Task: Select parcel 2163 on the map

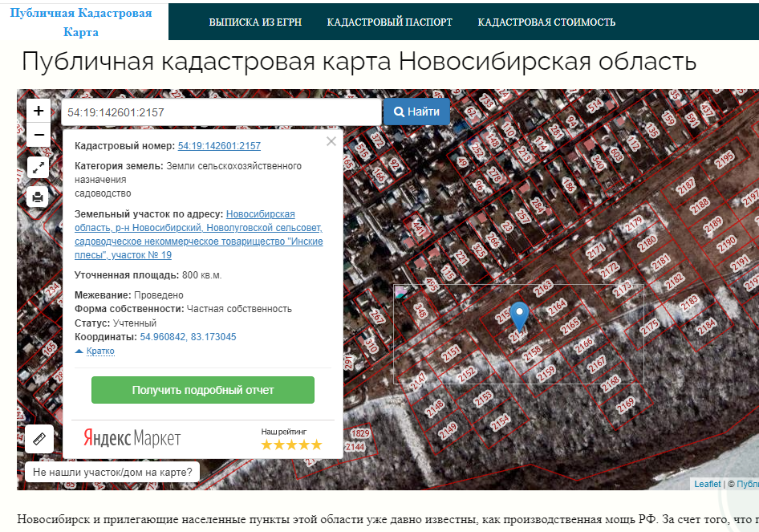Action: tap(542, 287)
